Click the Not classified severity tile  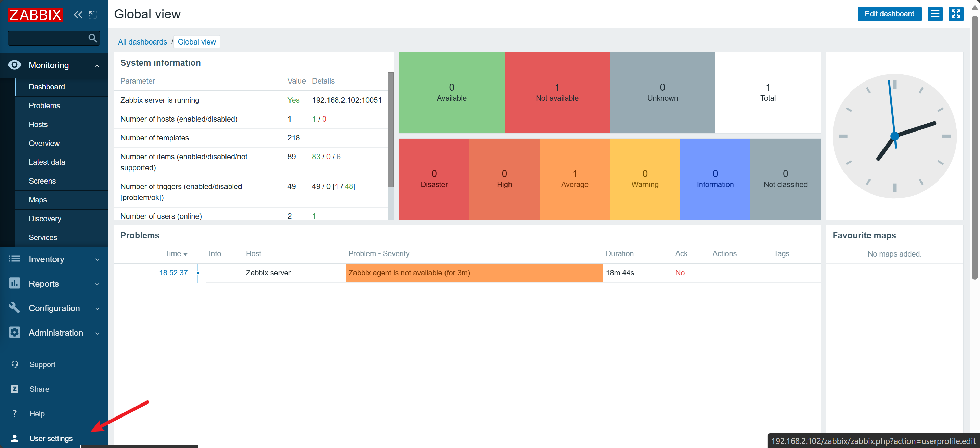pyautogui.click(x=785, y=179)
